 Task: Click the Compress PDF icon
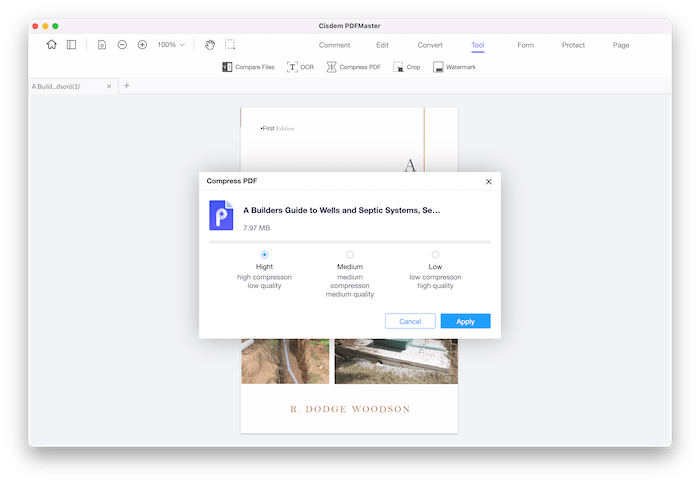pos(331,67)
